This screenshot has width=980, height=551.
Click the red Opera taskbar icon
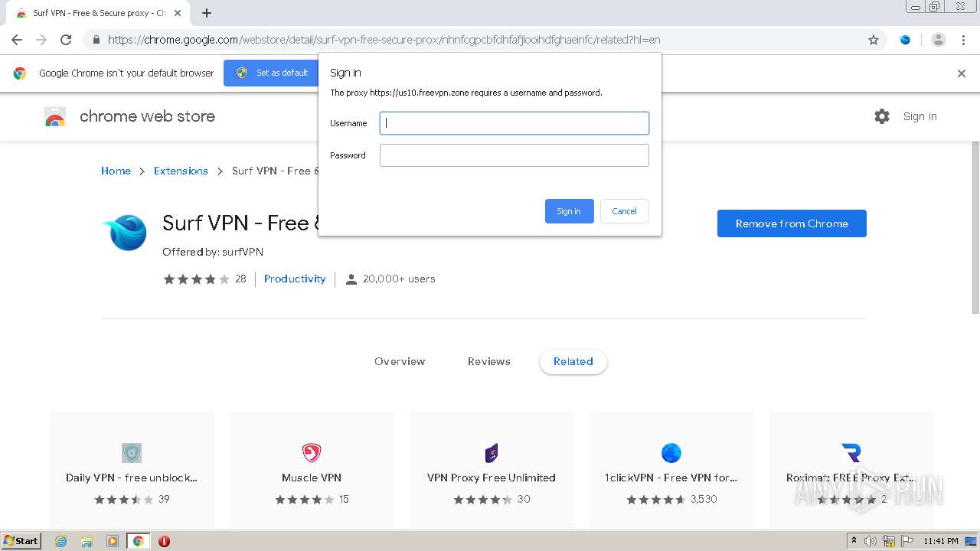click(164, 541)
